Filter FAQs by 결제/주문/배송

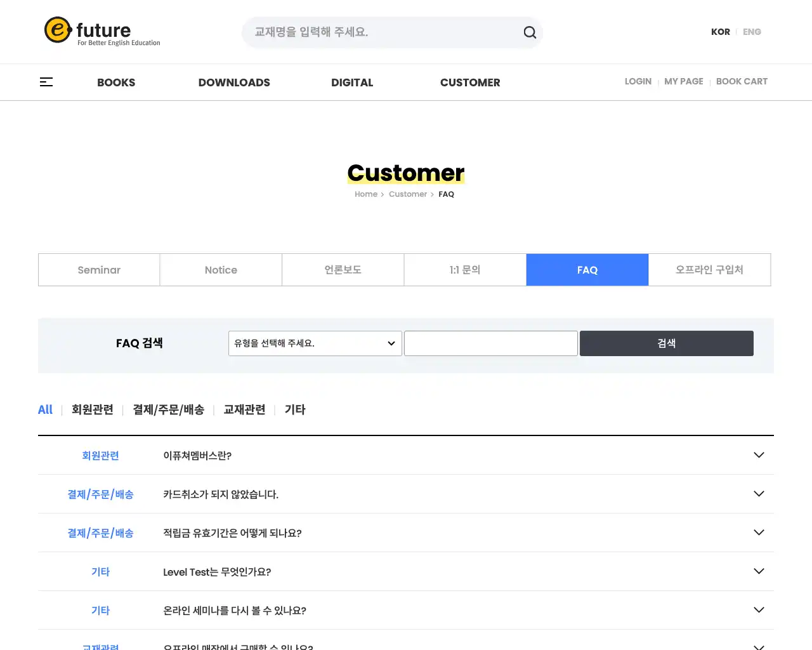tap(169, 409)
